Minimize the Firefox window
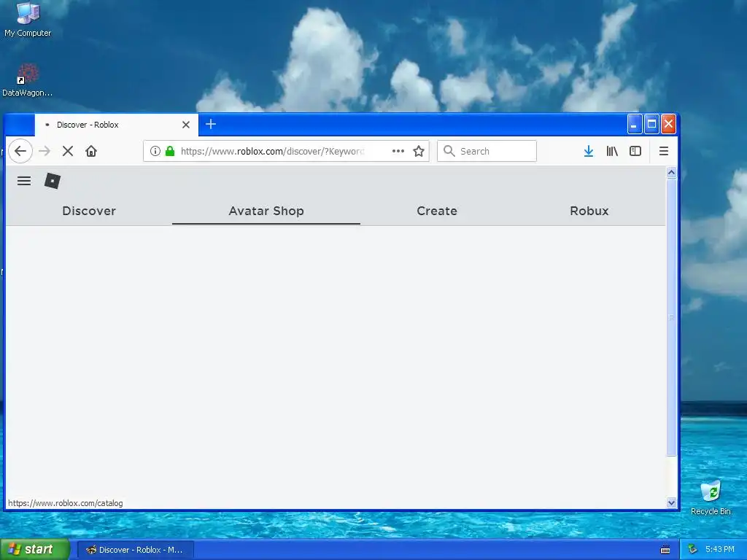747x560 pixels. point(634,124)
